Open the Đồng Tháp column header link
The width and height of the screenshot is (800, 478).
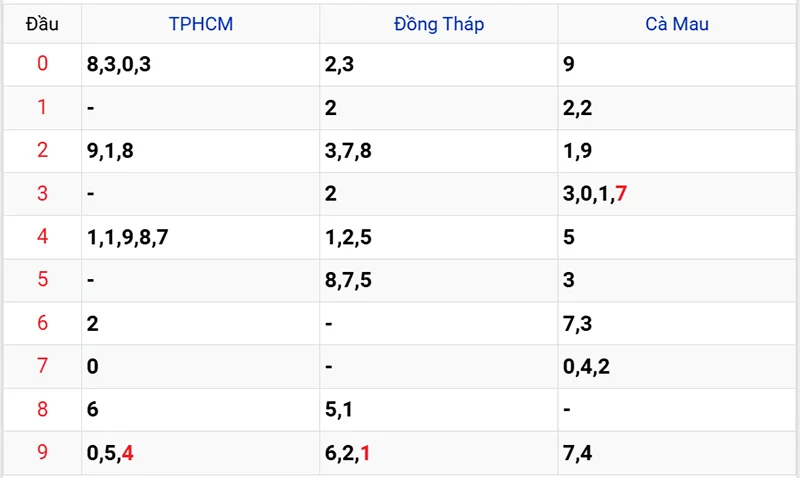click(439, 24)
